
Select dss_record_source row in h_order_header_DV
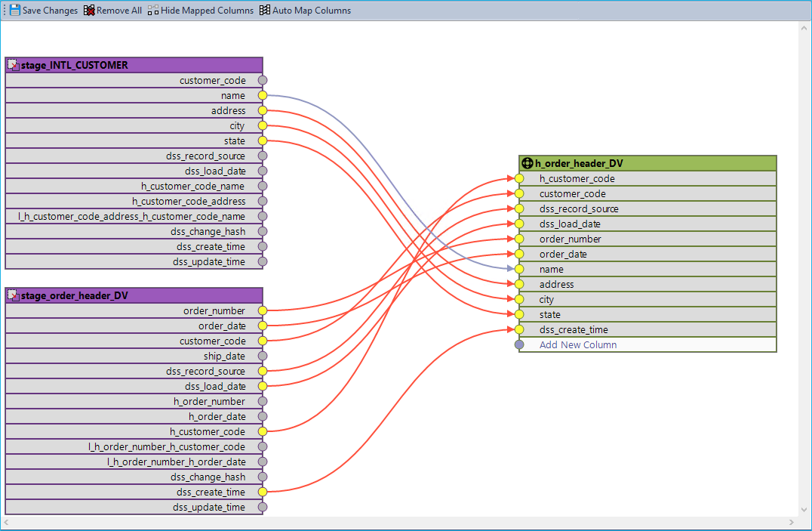click(647, 208)
